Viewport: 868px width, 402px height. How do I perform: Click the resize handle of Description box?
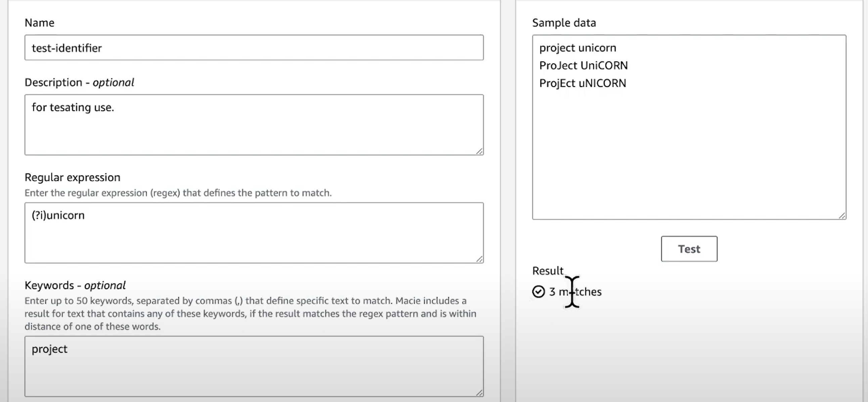(x=479, y=151)
